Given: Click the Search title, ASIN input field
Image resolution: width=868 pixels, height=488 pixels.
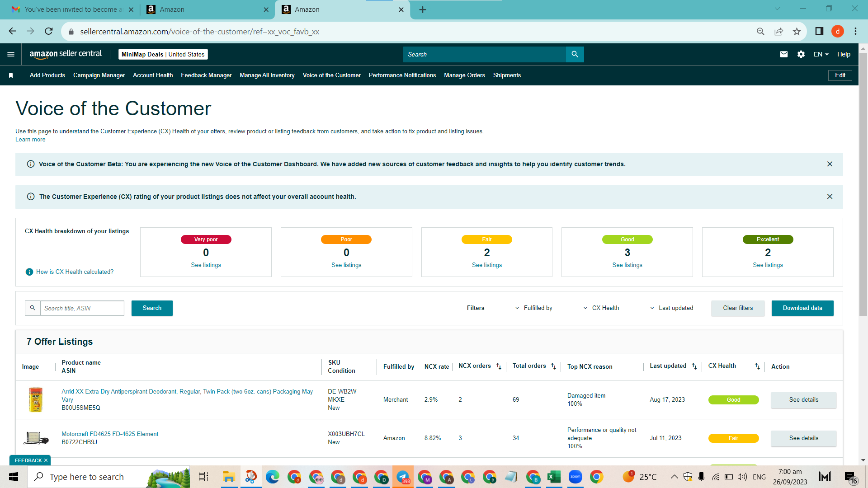Looking at the screenshot, I should pyautogui.click(x=82, y=308).
